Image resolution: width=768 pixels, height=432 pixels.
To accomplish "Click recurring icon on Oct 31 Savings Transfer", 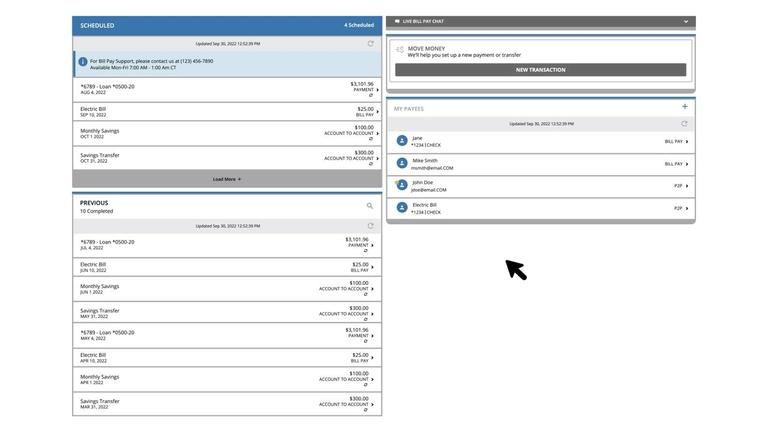I will [371, 164].
